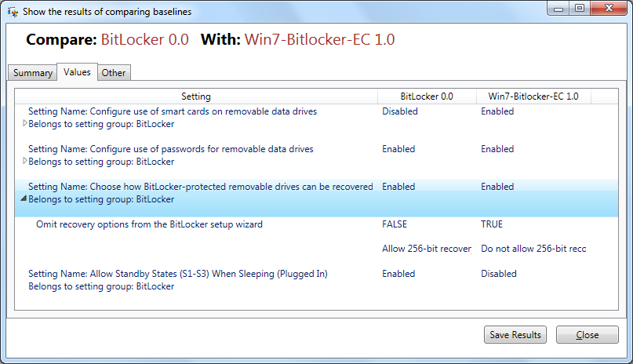Viewport: 633px width, 364px height.
Task: Click the Allow 256-bit recovery value cell
Action: [426, 249]
